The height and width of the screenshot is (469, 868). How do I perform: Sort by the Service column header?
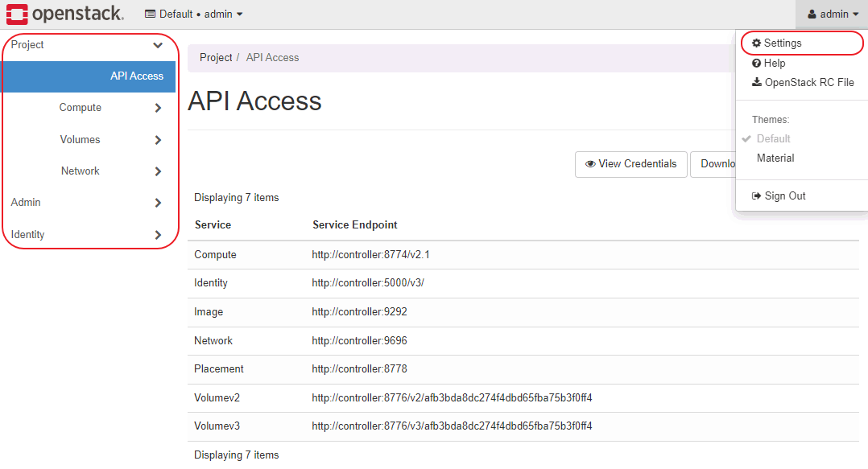click(x=213, y=225)
